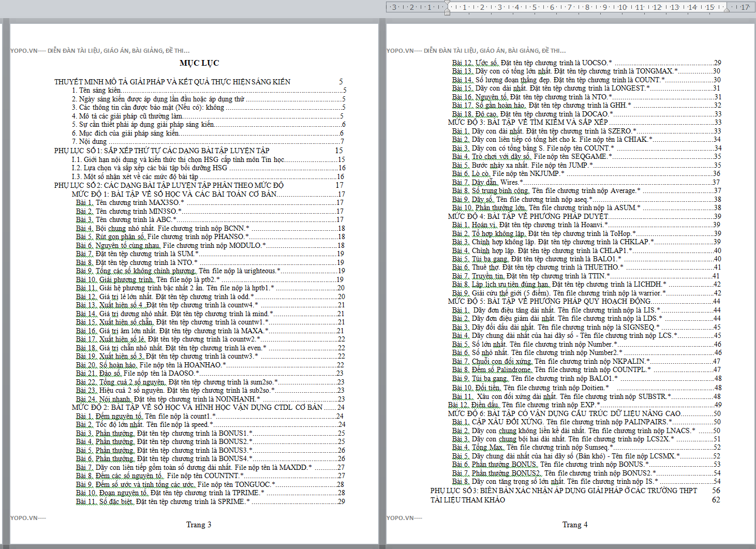
Task: Select entry 'Đổi tiền' Doitien
Action: pos(587,388)
